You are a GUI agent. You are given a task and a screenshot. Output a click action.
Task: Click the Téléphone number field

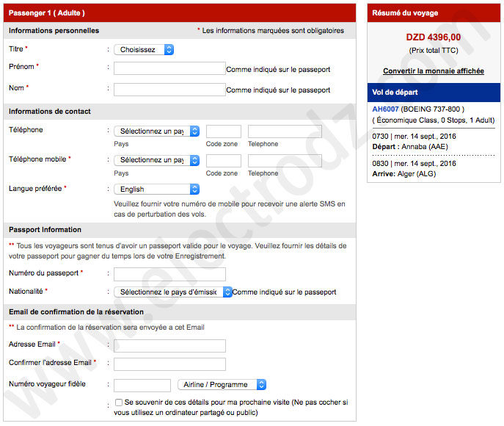click(285, 131)
